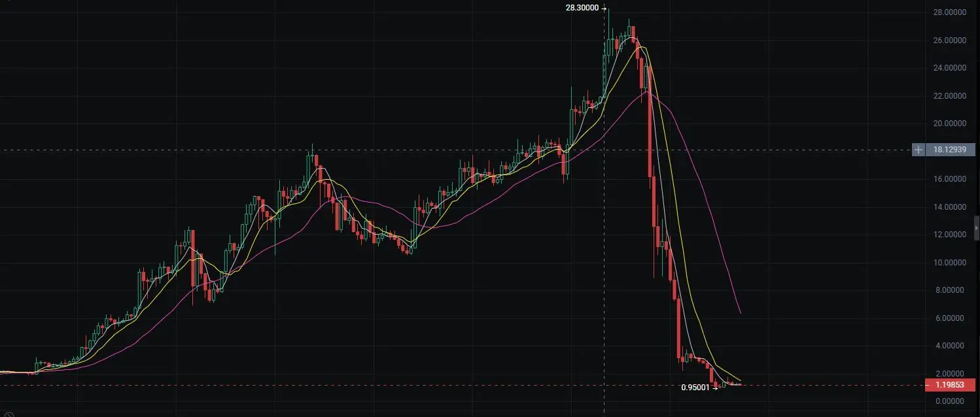
Task: Click the crosshair price label 18.12939
Action: [x=950, y=150]
